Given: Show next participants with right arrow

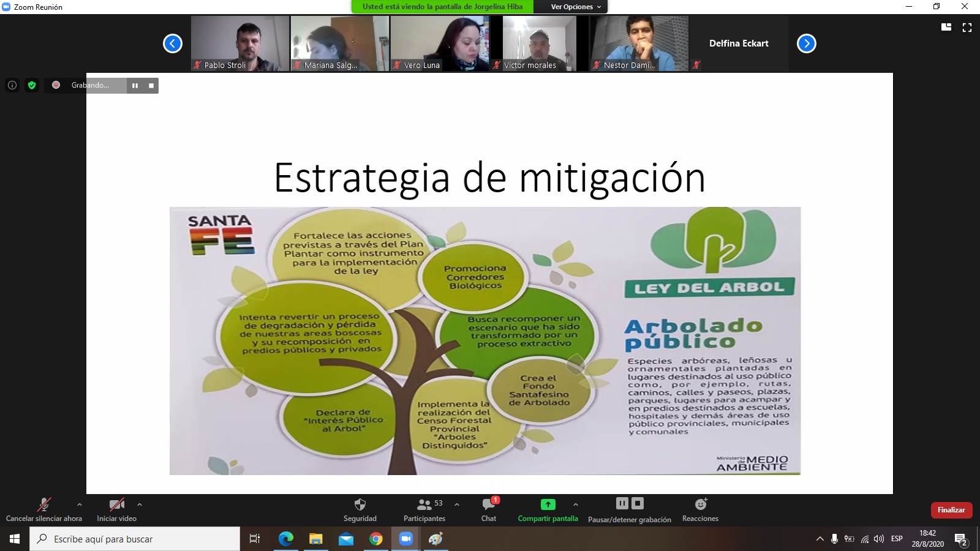Looking at the screenshot, I should point(807,43).
